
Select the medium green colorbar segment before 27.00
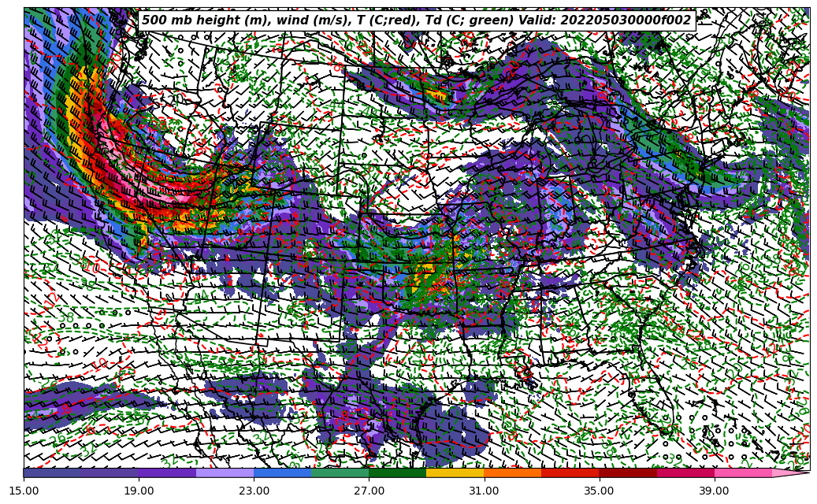(340, 472)
